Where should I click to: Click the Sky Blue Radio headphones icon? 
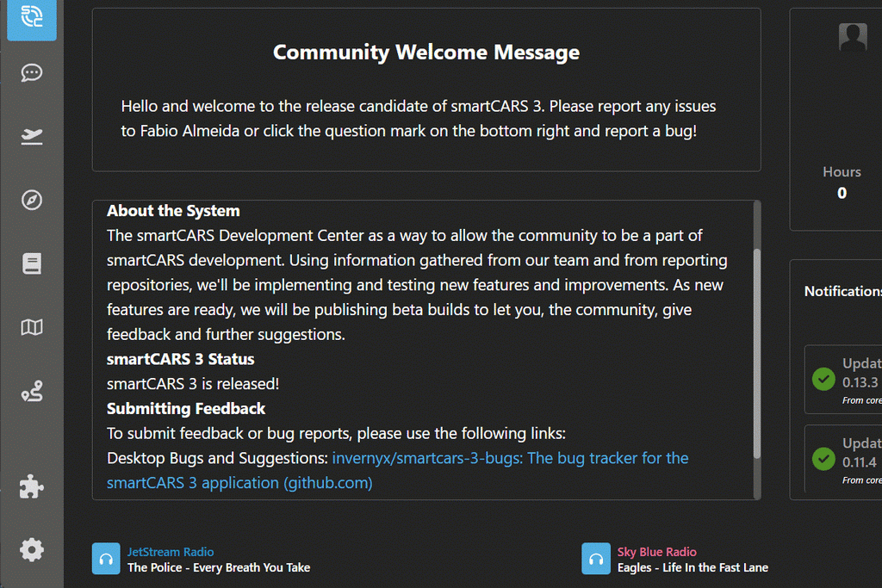pos(596,559)
